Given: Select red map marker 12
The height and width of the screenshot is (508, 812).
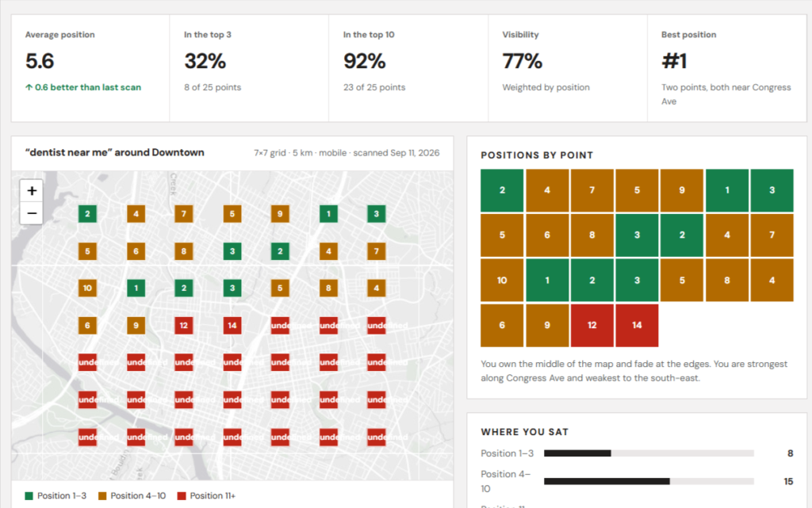Looking at the screenshot, I should click(184, 326).
